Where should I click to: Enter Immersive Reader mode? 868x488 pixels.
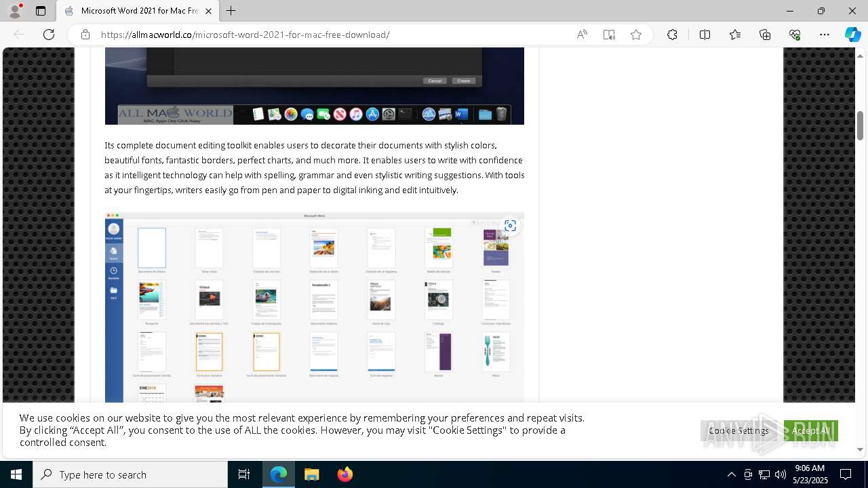pyautogui.click(x=609, y=35)
